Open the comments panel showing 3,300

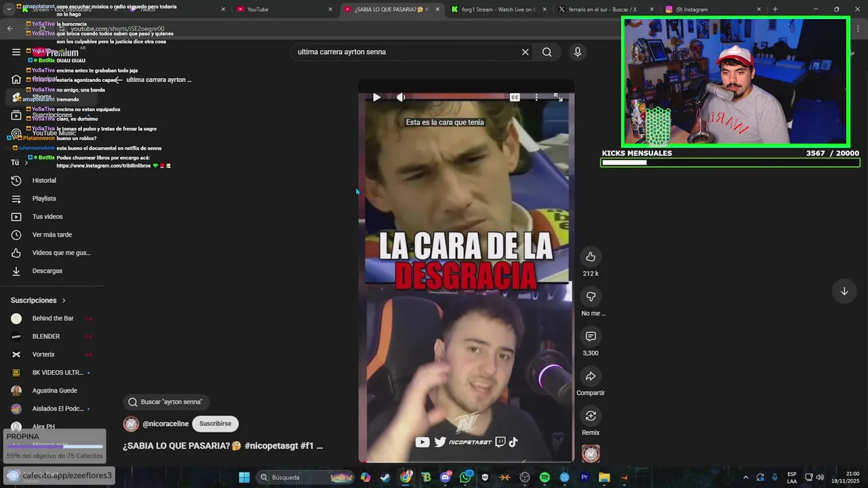[x=591, y=336]
